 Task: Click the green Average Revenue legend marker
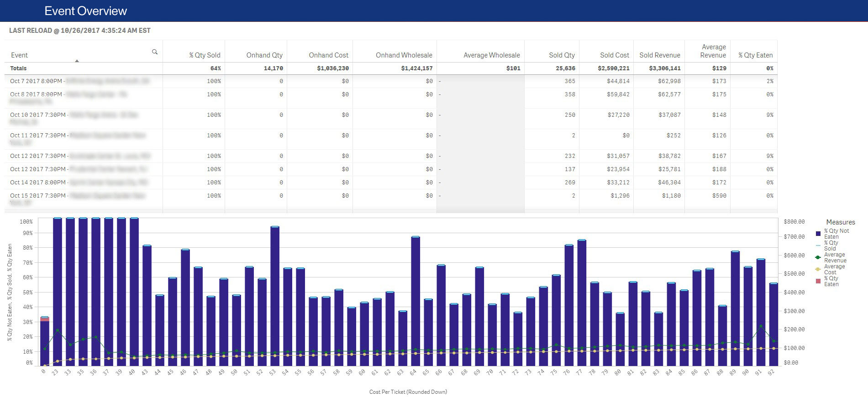[x=818, y=257]
